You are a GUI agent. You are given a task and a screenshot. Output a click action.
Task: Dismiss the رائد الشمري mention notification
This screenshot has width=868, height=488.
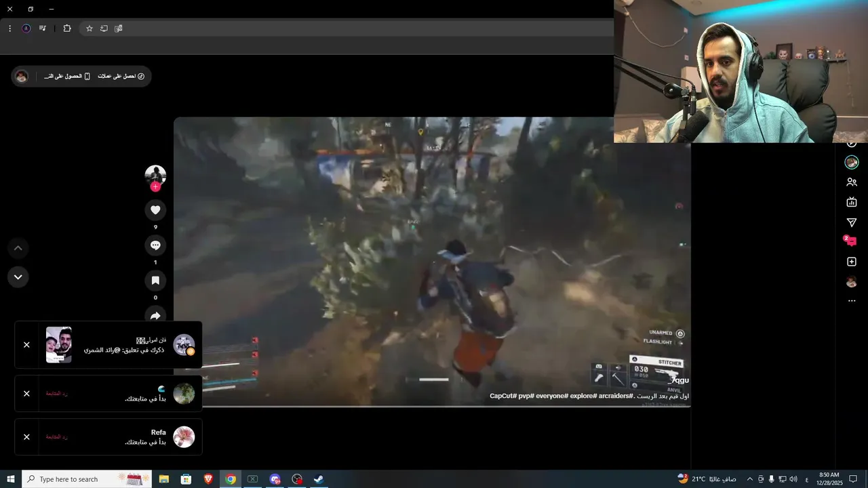tap(26, 345)
